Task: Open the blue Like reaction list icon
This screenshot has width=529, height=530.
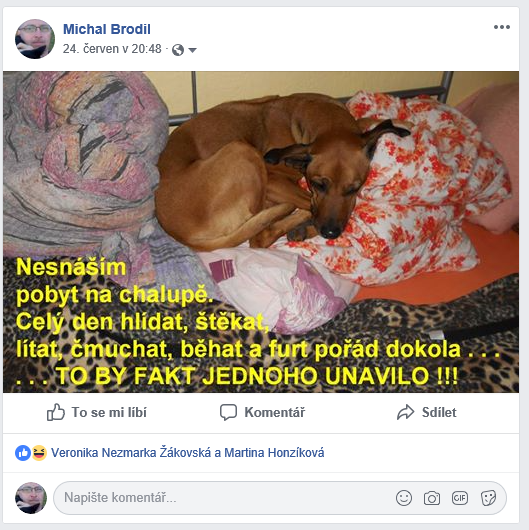Action: [23, 453]
